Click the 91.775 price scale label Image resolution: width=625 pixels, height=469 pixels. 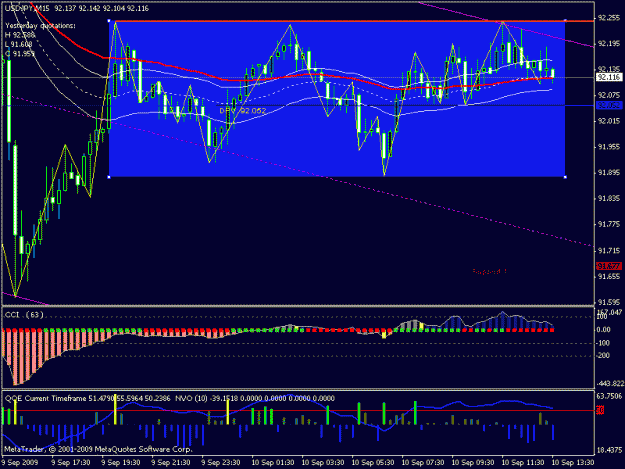(x=609, y=224)
